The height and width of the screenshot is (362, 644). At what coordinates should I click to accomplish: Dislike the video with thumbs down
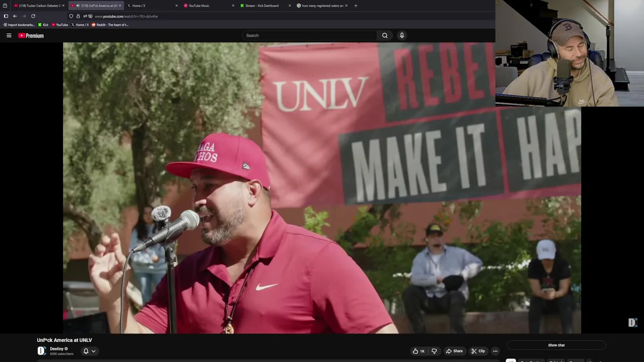[434, 351]
